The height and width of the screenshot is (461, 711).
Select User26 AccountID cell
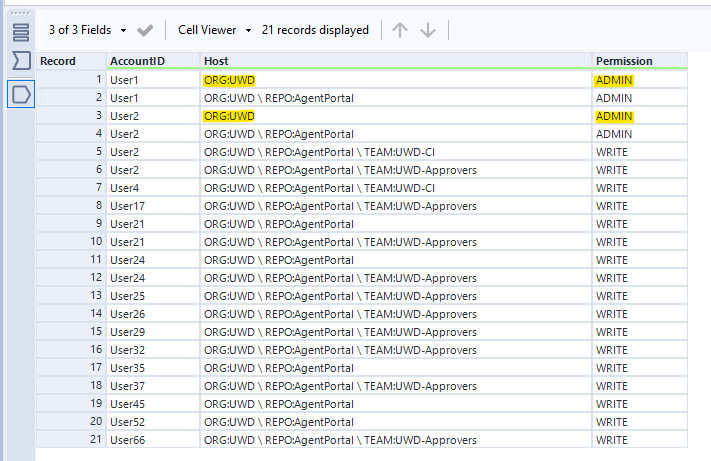[153, 314]
